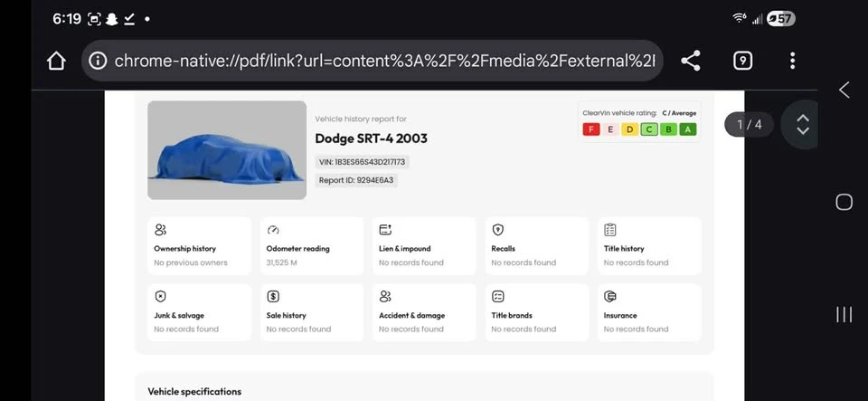Click the 'Vehicle history report for' text
This screenshot has height=401, width=868.
click(x=361, y=119)
